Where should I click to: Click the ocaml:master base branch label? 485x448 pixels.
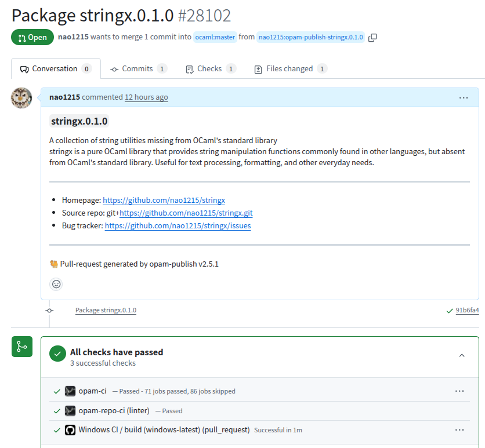215,38
